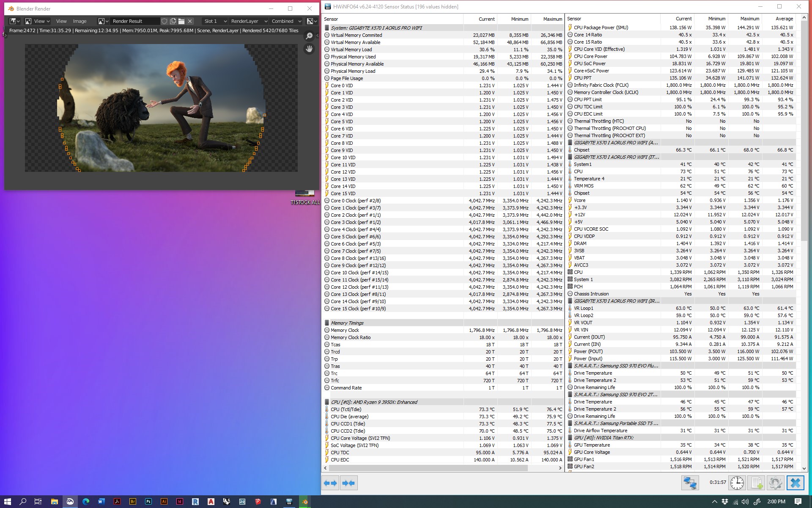Open the View menu next to Image
The width and height of the screenshot is (812, 508).
tap(61, 21)
